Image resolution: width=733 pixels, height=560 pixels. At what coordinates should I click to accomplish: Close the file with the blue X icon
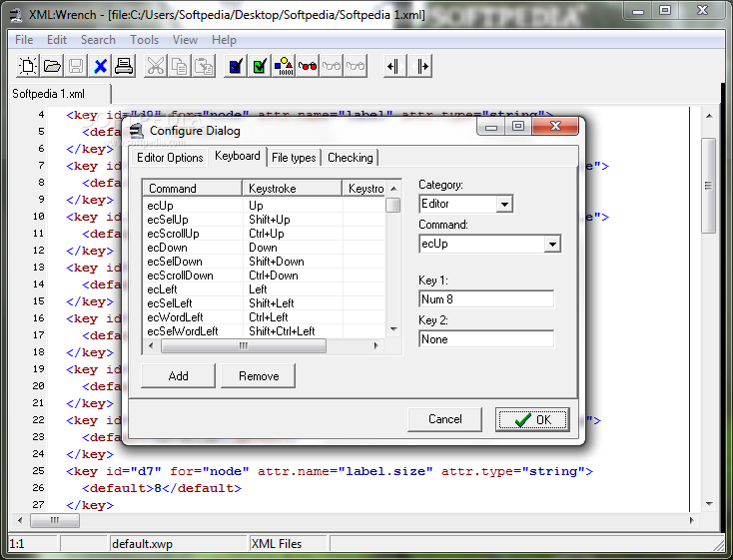tap(100, 66)
